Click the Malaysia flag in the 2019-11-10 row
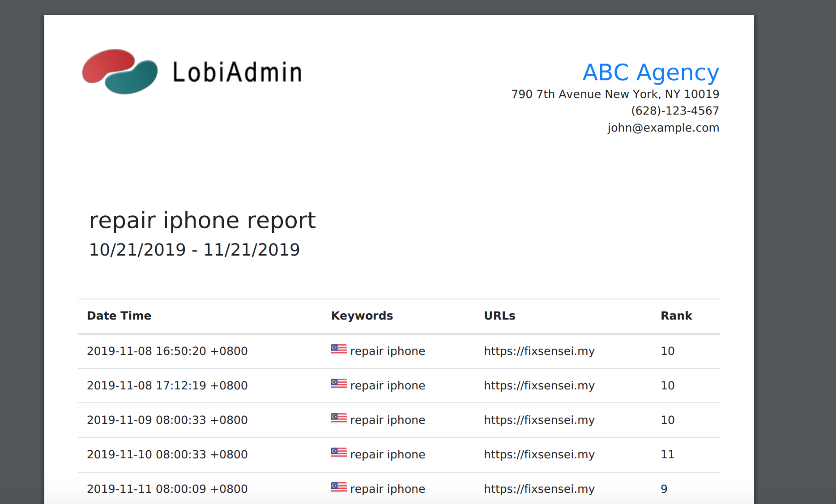This screenshot has height=504, width=836. point(338,453)
